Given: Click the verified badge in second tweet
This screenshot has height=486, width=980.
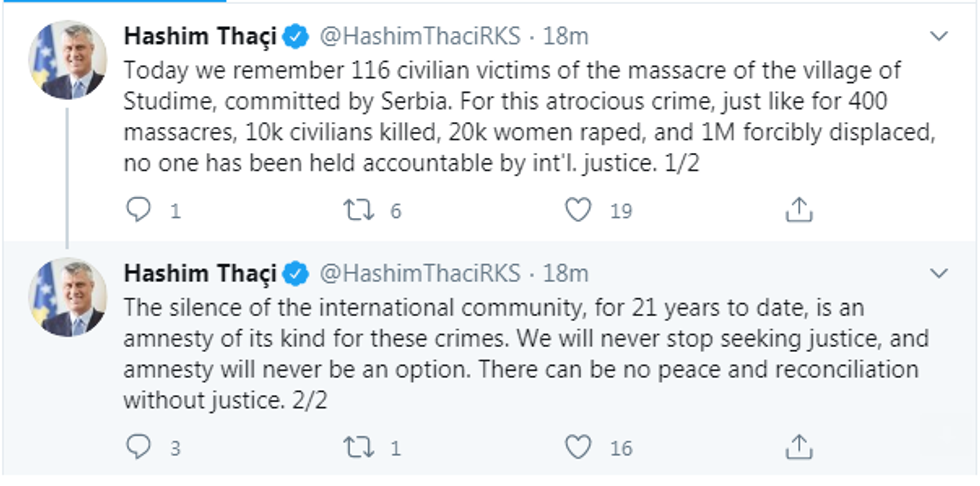Looking at the screenshot, I should [296, 274].
